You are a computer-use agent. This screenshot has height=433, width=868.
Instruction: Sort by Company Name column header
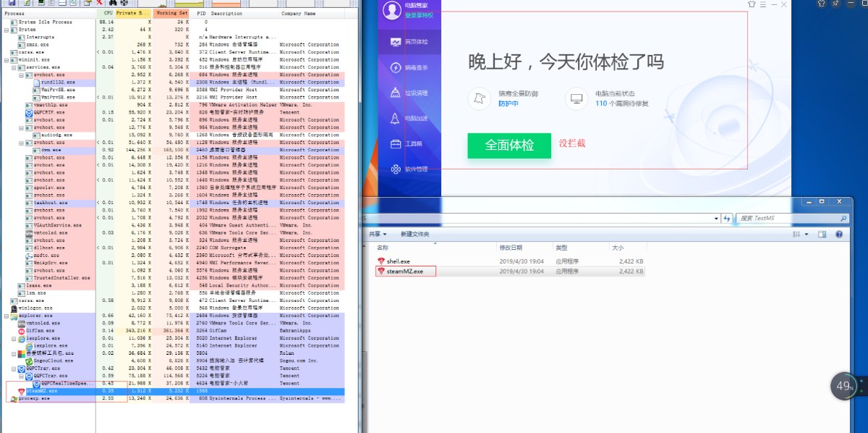299,13
